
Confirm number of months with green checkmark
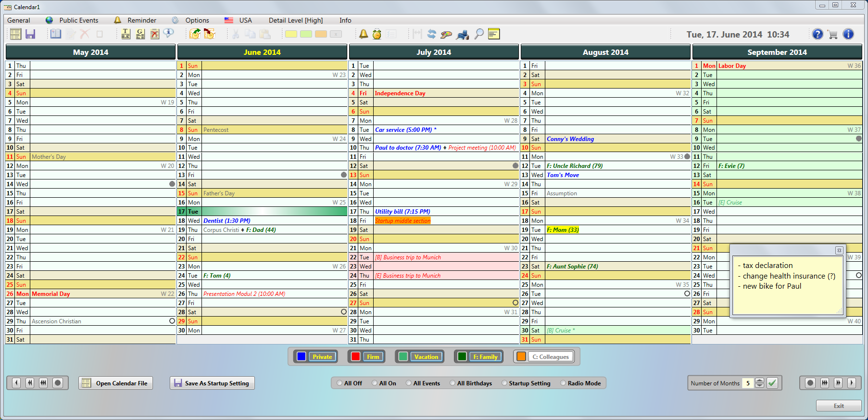[x=772, y=383]
